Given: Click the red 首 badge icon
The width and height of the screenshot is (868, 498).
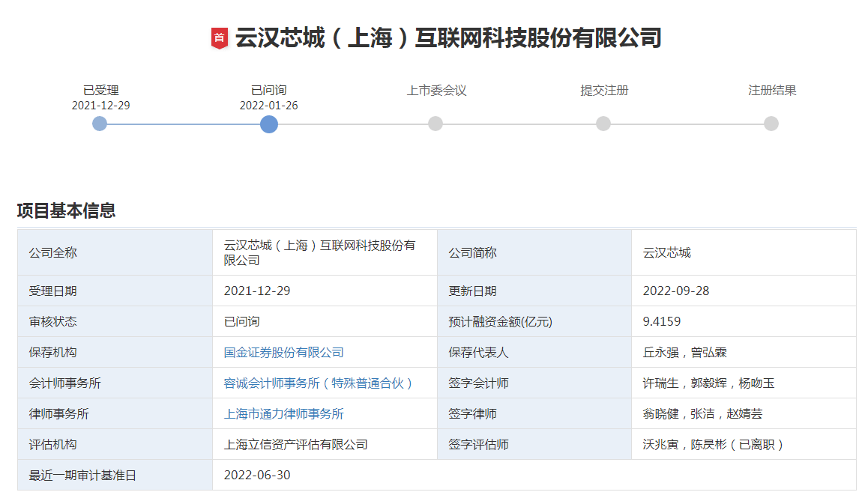Looking at the screenshot, I should click(220, 38).
